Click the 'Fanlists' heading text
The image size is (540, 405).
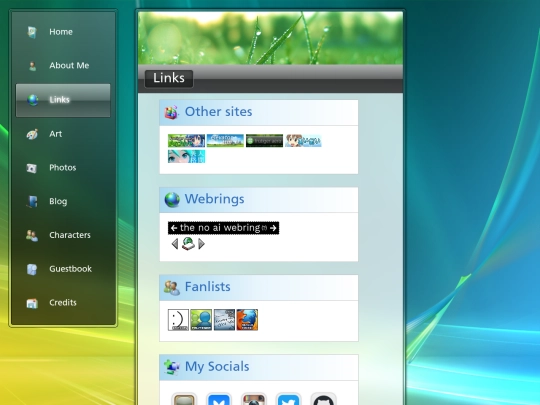click(208, 287)
